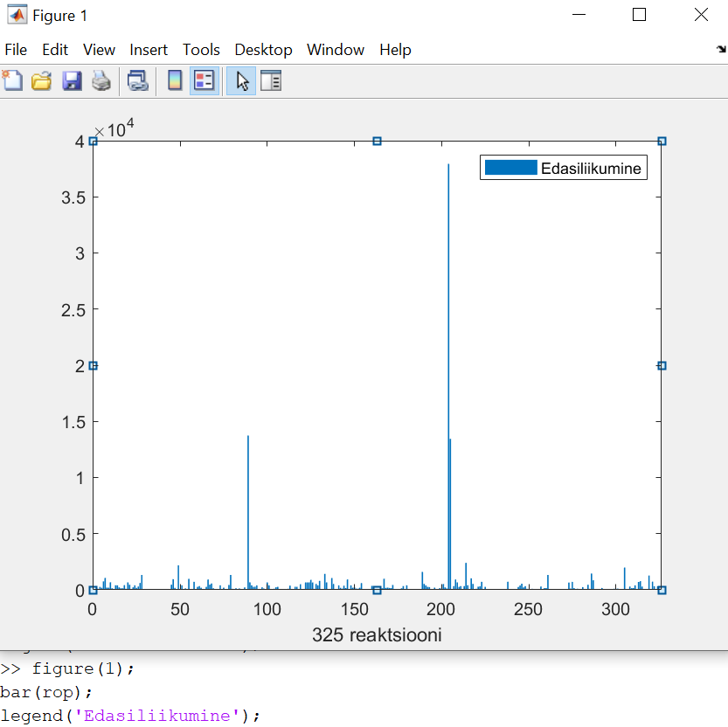Toggle the Insert Legend toolbar button

pyautogui.click(x=205, y=81)
